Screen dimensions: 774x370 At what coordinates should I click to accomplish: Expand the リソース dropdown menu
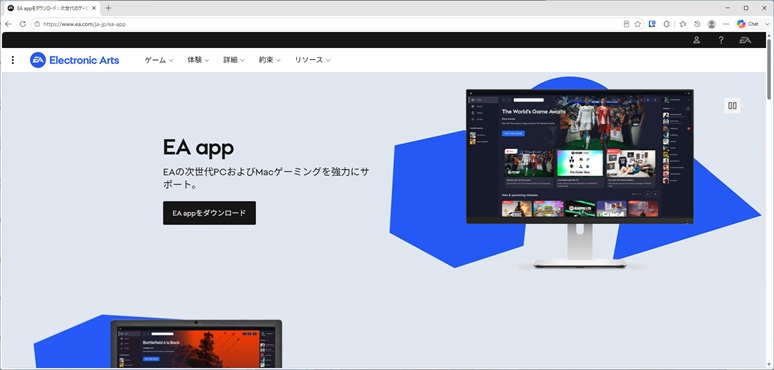[312, 60]
